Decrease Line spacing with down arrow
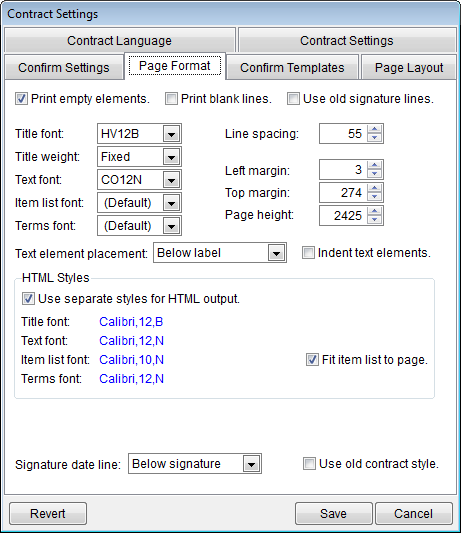 [x=374, y=137]
